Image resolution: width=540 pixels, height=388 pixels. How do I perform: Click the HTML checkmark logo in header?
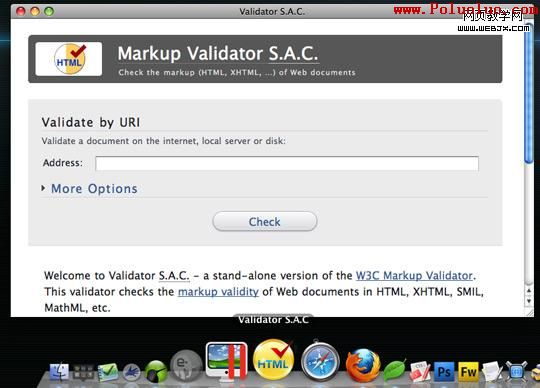(69, 59)
